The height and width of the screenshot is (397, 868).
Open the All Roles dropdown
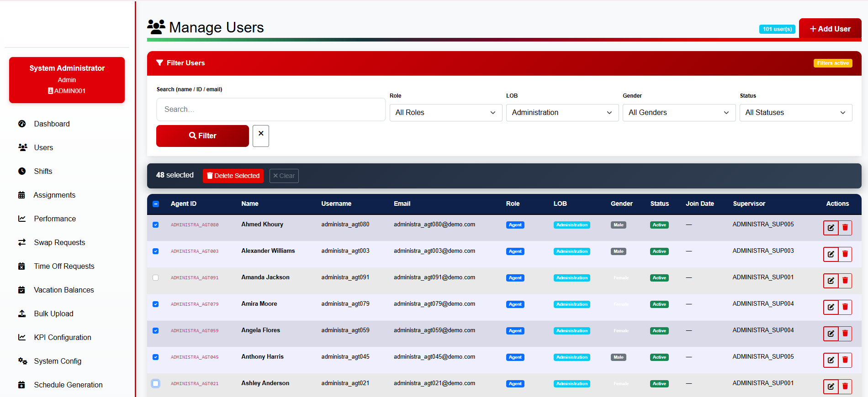pyautogui.click(x=446, y=113)
